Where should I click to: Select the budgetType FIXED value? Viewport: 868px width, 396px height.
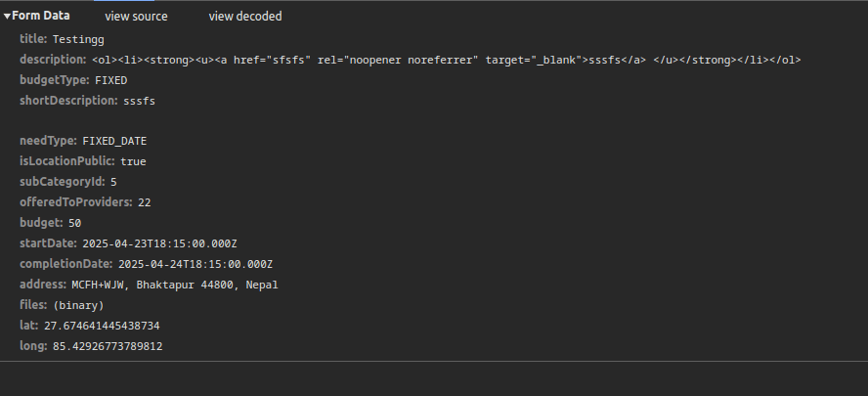point(110,80)
